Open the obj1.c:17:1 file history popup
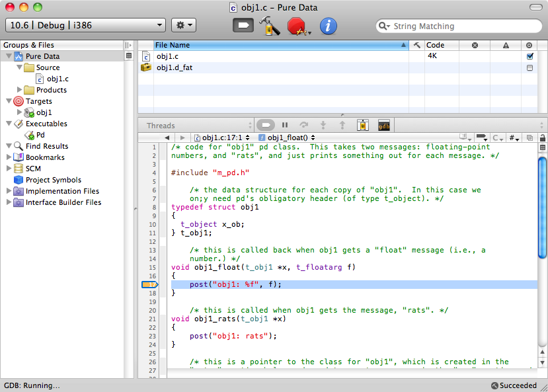This screenshot has width=548, height=392. click(222, 137)
